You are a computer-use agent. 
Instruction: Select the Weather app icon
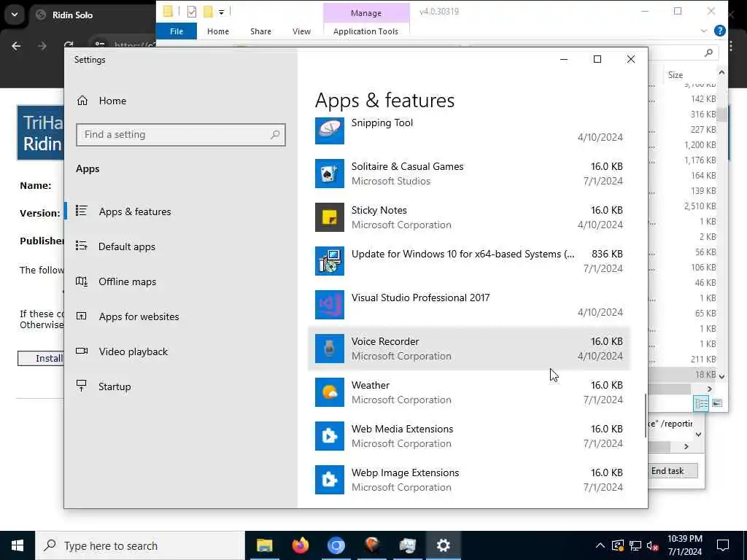(329, 392)
